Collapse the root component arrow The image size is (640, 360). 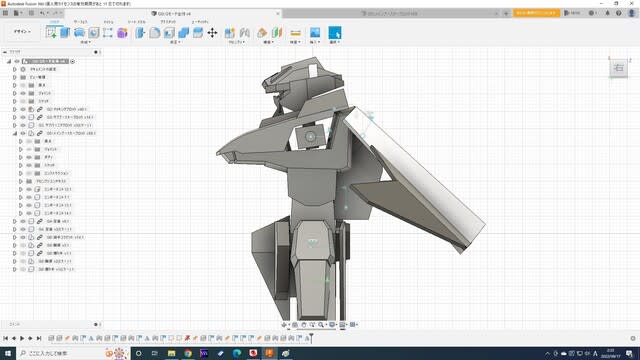[x=9, y=61]
